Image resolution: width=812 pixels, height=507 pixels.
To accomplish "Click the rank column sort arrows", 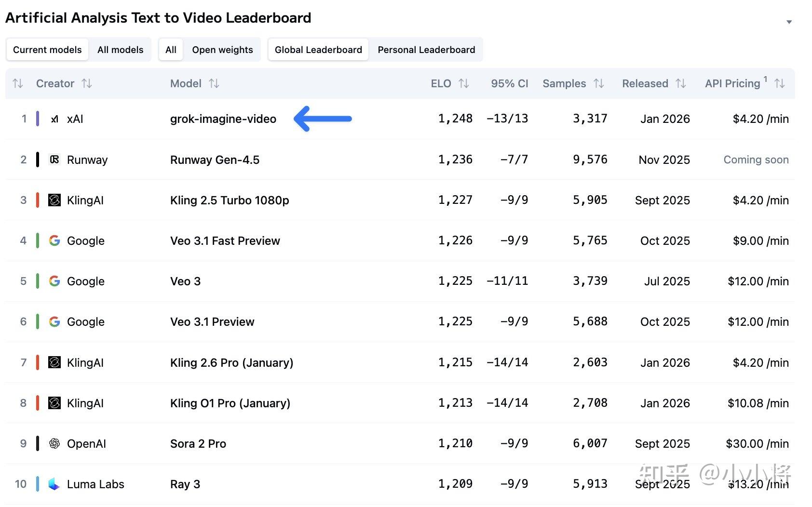I will 18,83.
